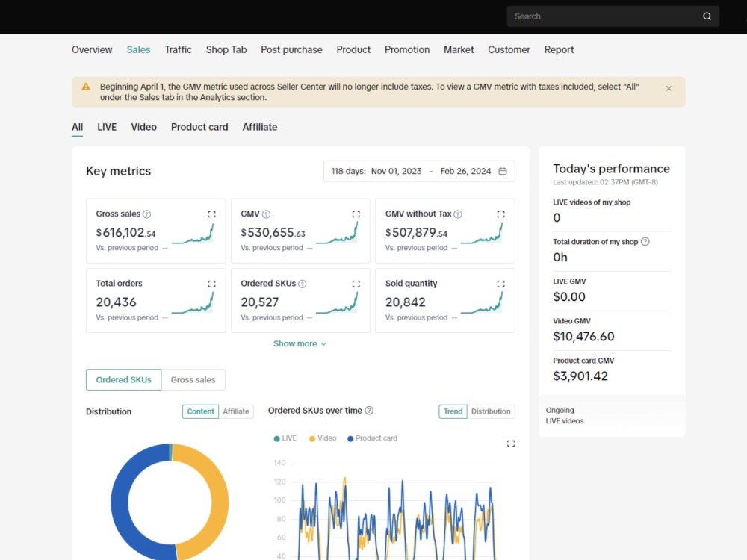
Task: Click the start date Nov 01, 2023
Action: tap(397, 171)
